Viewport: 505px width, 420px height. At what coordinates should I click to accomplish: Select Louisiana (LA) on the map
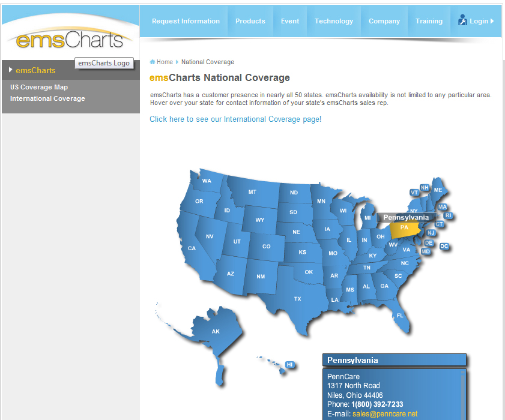(334, 299)
